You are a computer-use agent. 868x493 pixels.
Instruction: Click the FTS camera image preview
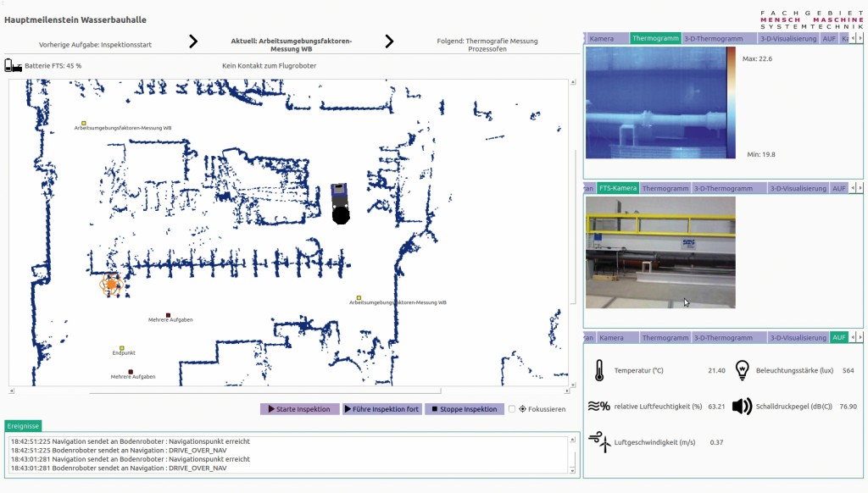coord(660,252)
